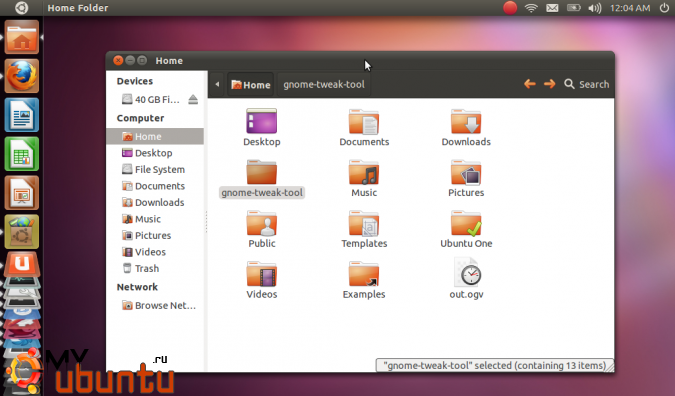Select Home in the sidebar
The image size is (675, 396).
click(155, 136)
